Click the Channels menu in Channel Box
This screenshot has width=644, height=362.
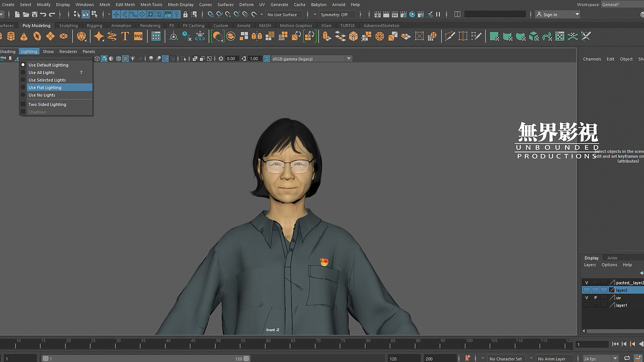(592, 59)
